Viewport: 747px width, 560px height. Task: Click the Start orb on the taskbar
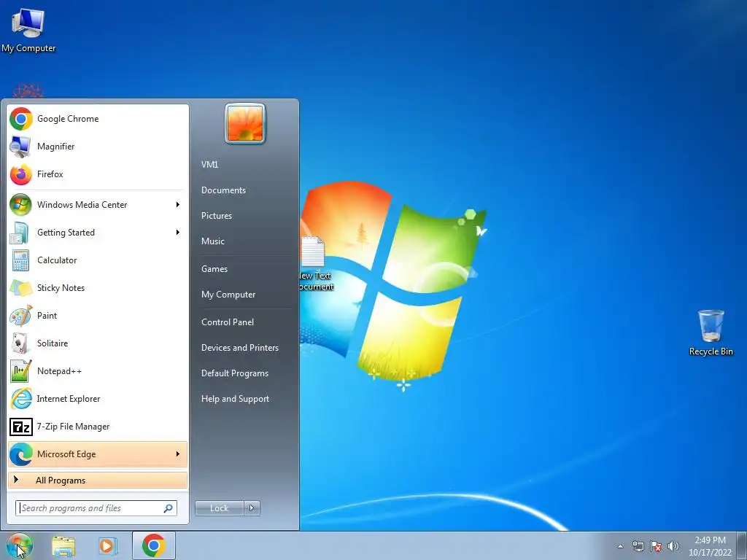pos(20,545)
